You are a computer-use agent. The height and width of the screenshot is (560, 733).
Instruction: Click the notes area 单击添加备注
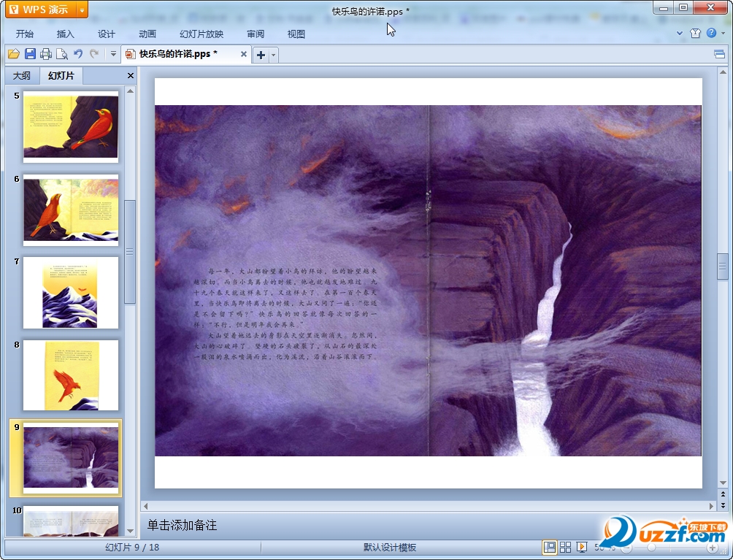click(x=183, y=526)
